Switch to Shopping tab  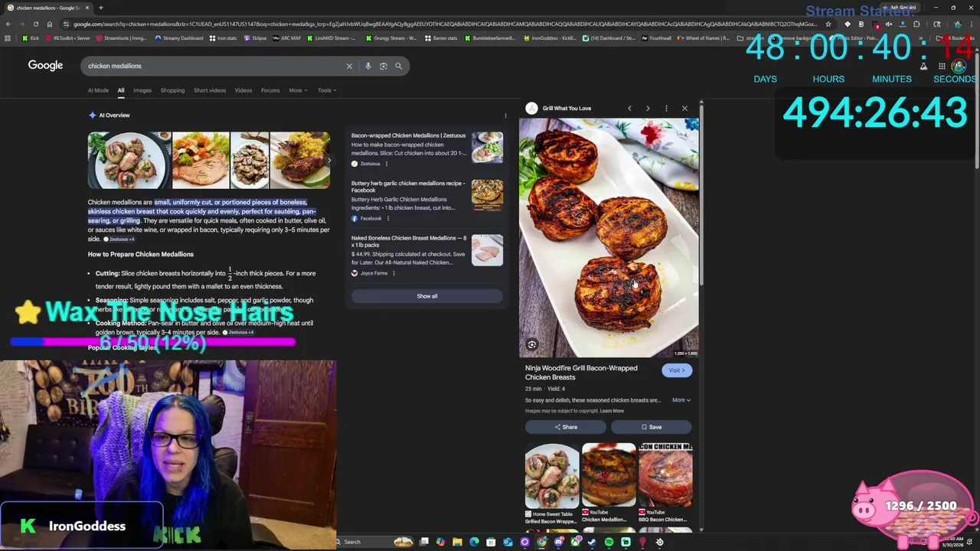pos(172,90)
